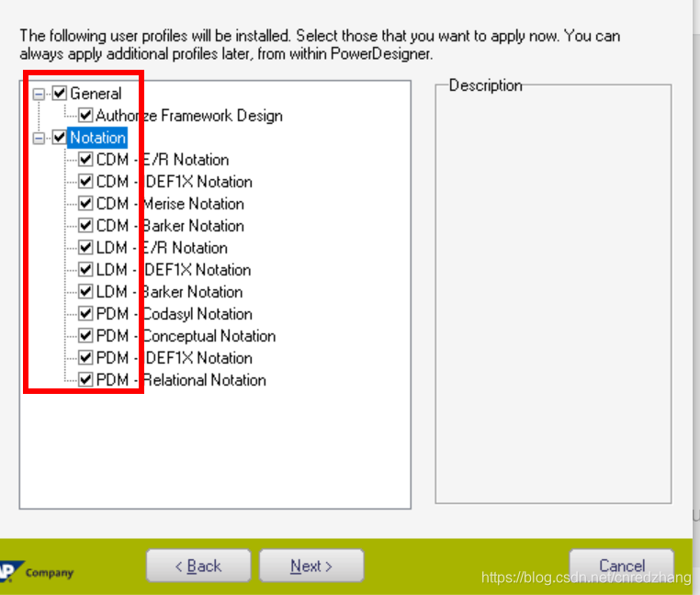Select CDM - IDEF1X Notation row label

(175, 182)
